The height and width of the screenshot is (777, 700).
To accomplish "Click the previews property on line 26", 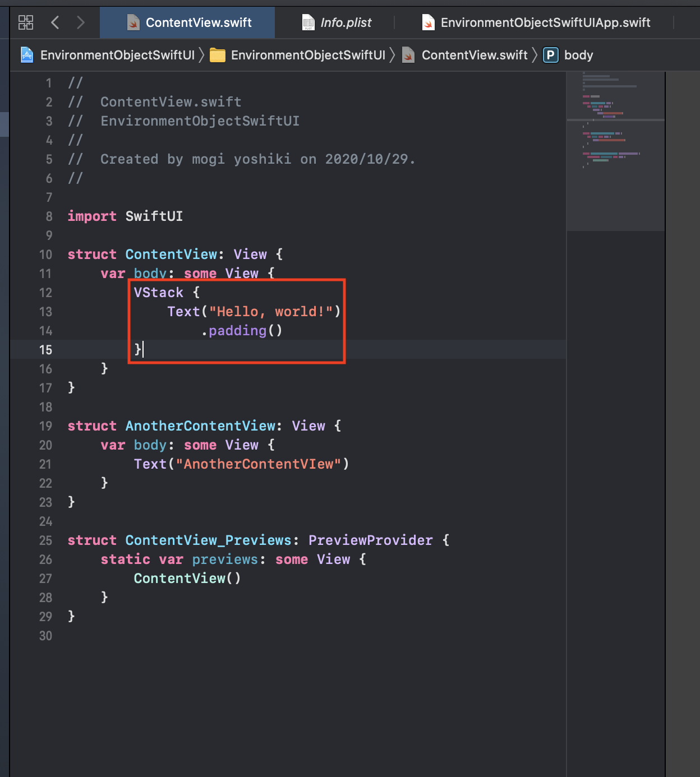I will [225, 559].
